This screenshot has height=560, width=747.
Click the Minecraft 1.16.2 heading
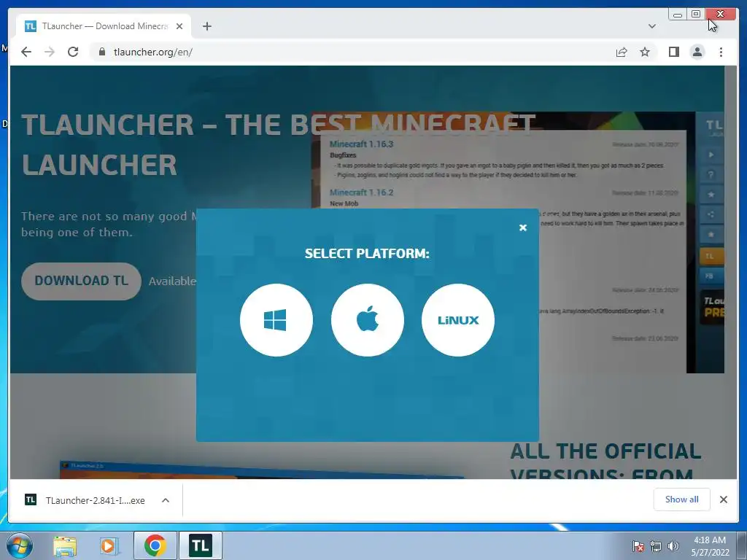[x=361, y=192]
